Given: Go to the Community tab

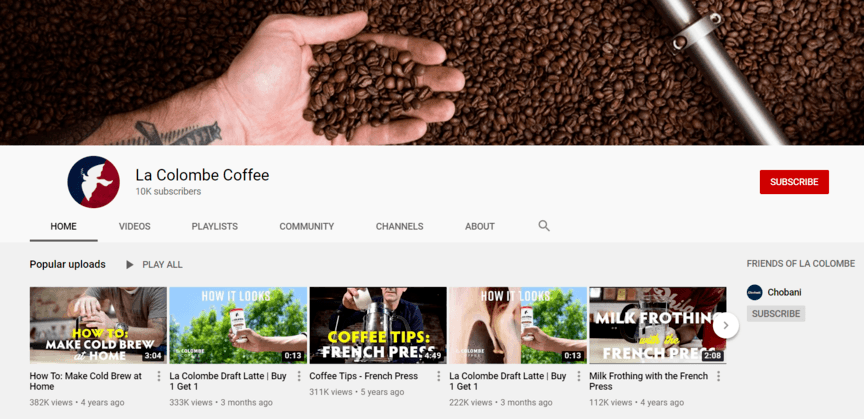Looking at the screenshot, I should (x=307, y=227).
